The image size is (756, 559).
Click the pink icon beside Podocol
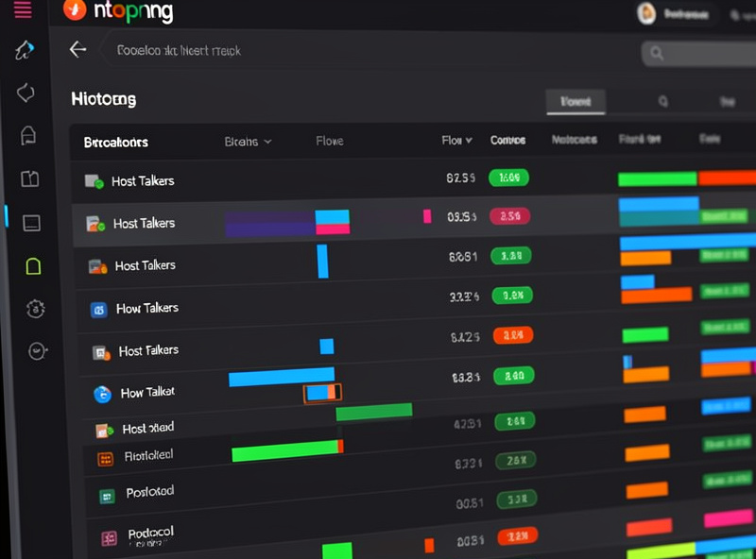coord(109,538)
